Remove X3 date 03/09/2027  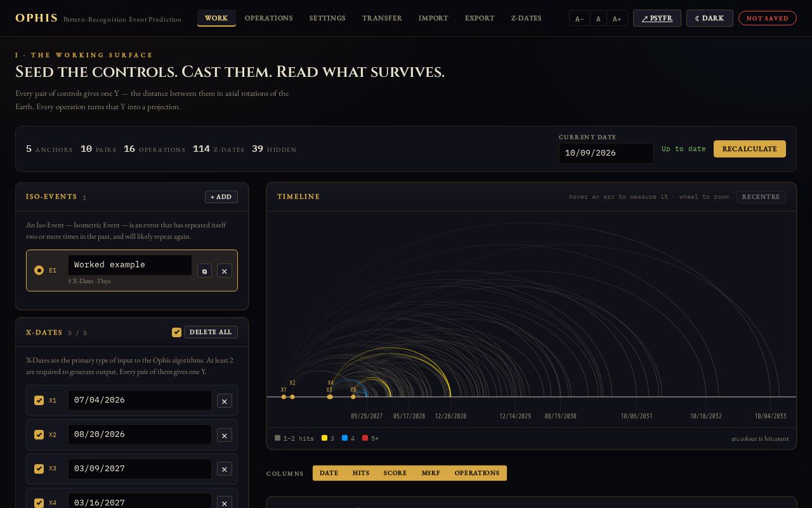click(x=225, y=469)
